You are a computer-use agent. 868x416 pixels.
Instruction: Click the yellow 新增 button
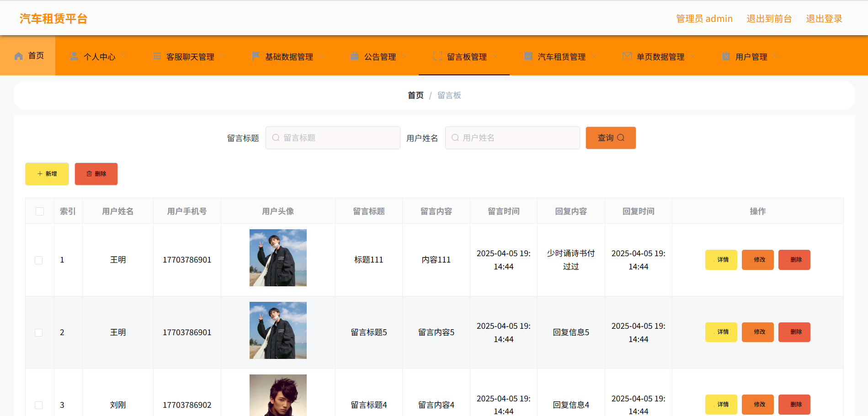tap(47, 174)
